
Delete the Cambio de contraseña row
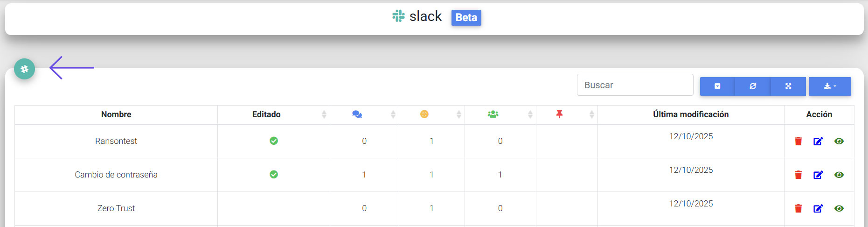(x=798, y=175)
